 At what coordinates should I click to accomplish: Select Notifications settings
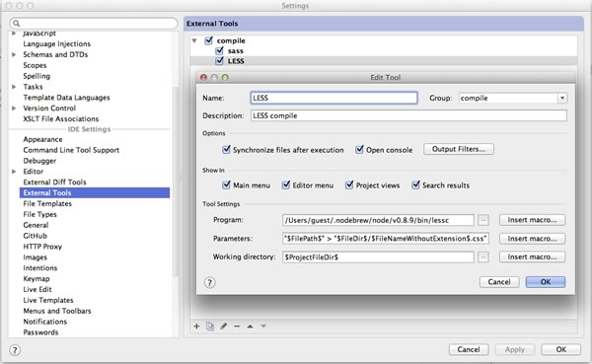point(45,322)
